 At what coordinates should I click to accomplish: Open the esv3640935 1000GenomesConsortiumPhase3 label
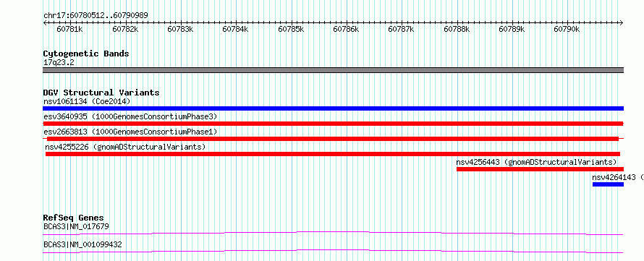coord(130,116)
